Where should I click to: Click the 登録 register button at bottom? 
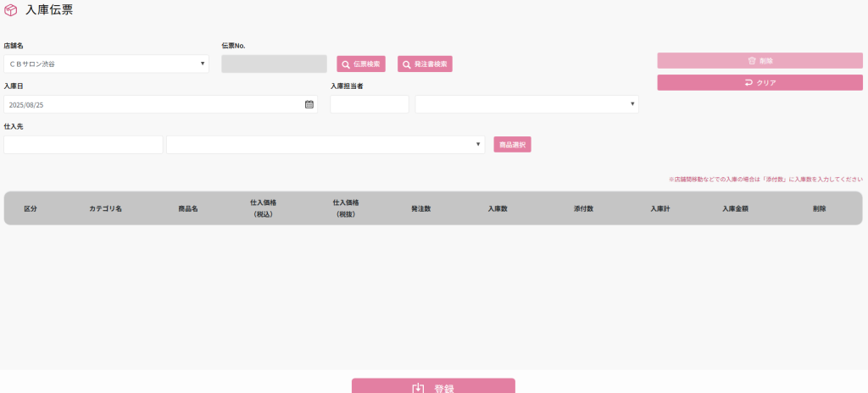pos(433,387)
